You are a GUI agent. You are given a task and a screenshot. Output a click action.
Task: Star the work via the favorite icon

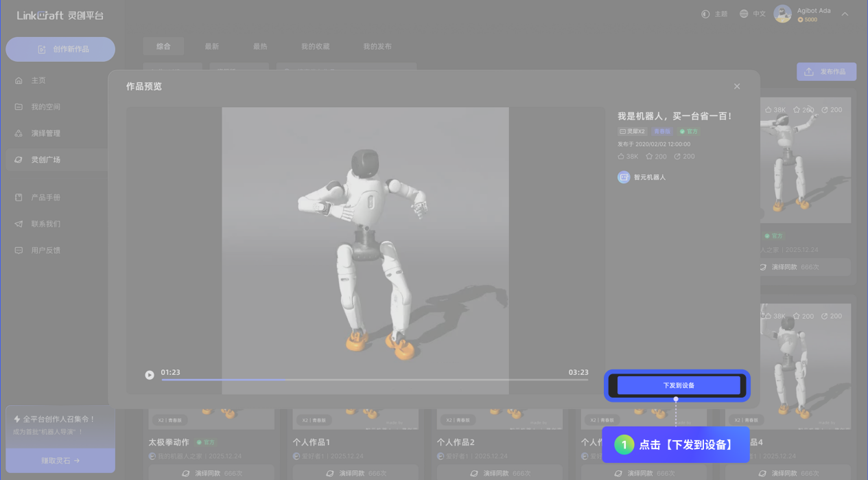pos(649,157)
